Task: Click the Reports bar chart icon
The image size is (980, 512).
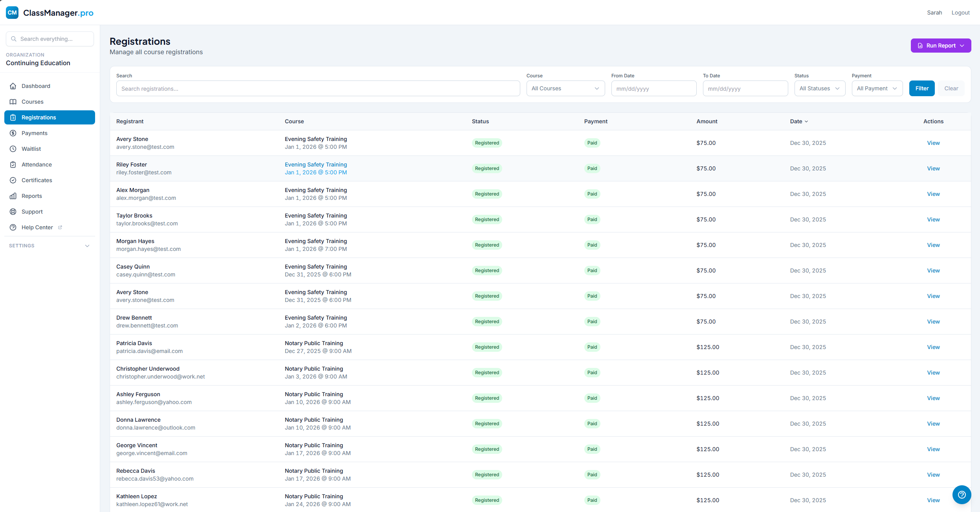Action: pyautogui.click(x=13, y=196)
